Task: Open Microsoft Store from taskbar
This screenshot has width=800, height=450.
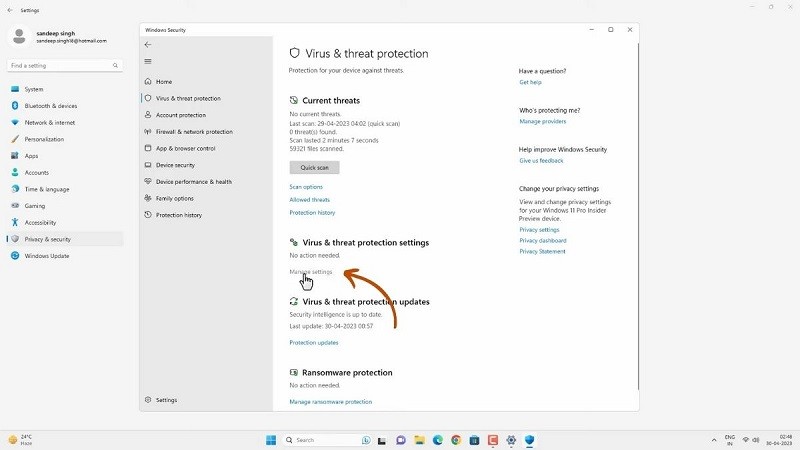Action: pos(474,440)
